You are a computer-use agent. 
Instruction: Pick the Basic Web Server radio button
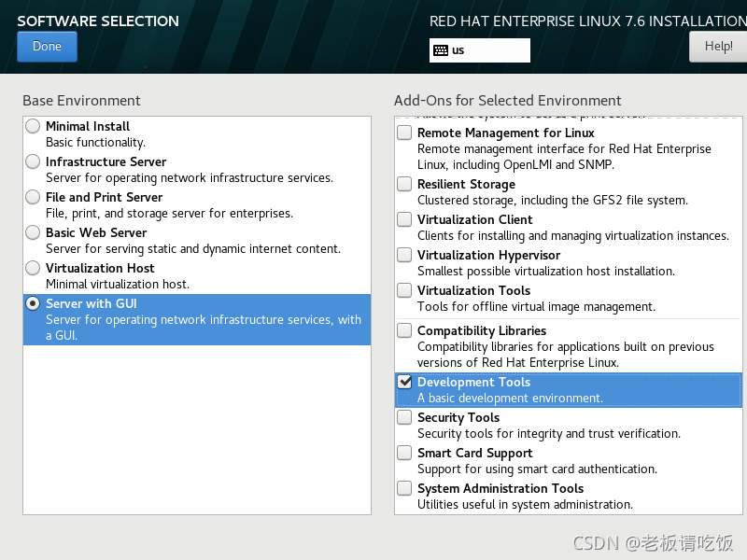pos(33,232)
